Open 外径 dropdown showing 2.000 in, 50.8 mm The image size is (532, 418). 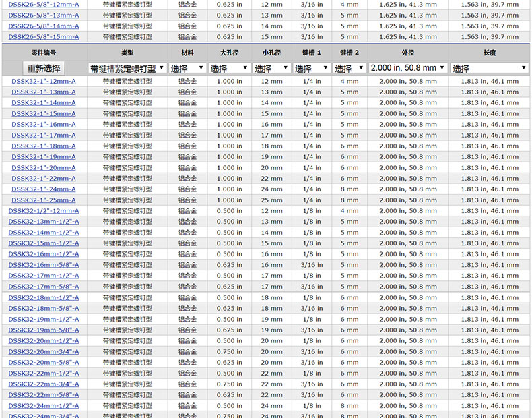point(408,68)
